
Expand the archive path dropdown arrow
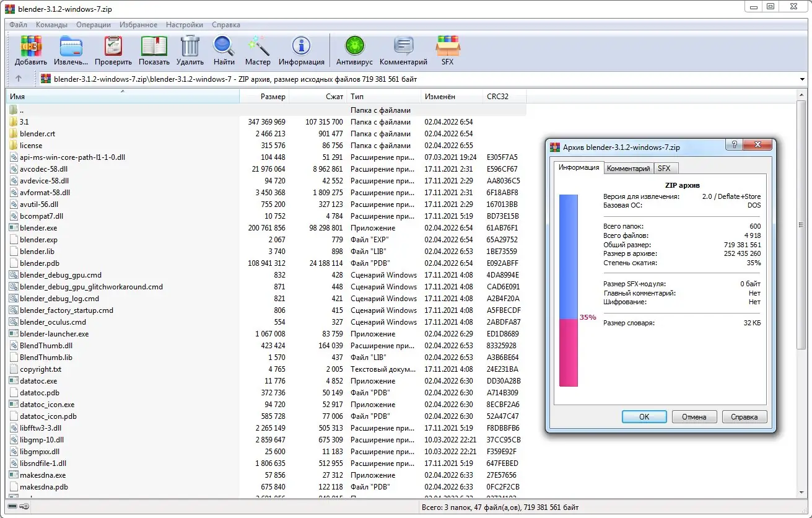pos(803,79)
